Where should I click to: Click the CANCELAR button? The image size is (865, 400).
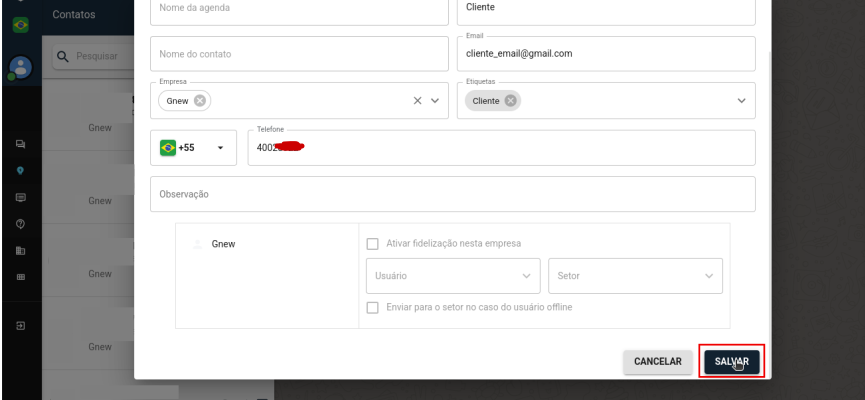coord(658,362)
